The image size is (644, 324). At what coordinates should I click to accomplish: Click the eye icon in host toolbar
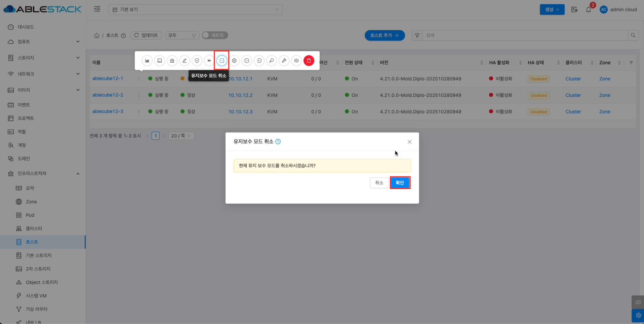coord(296,61)
